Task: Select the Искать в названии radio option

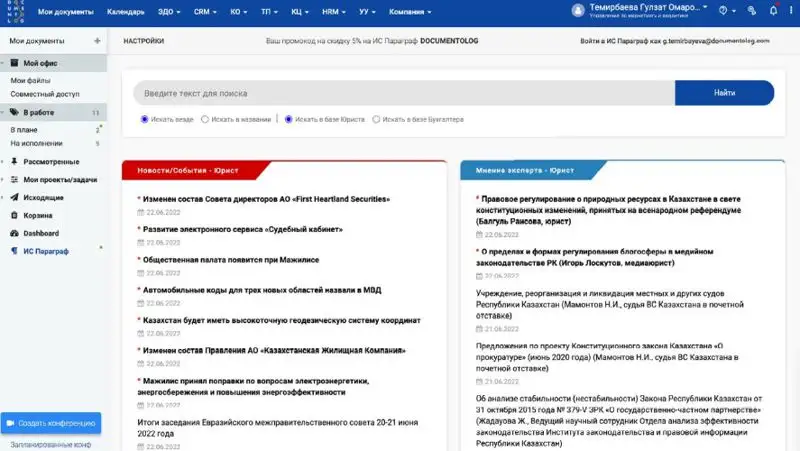Action: point(205,119)
